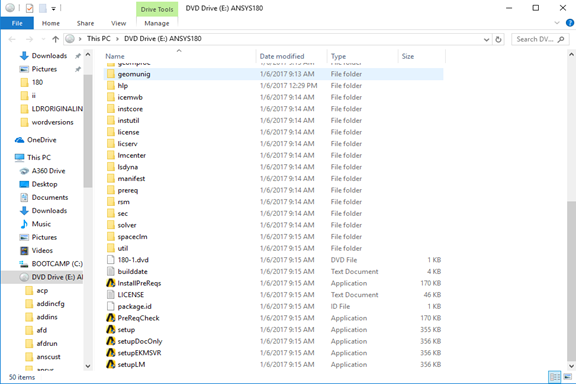Open Documents under This PC
This screenshot has height=384, width=576.
(44, 197)
